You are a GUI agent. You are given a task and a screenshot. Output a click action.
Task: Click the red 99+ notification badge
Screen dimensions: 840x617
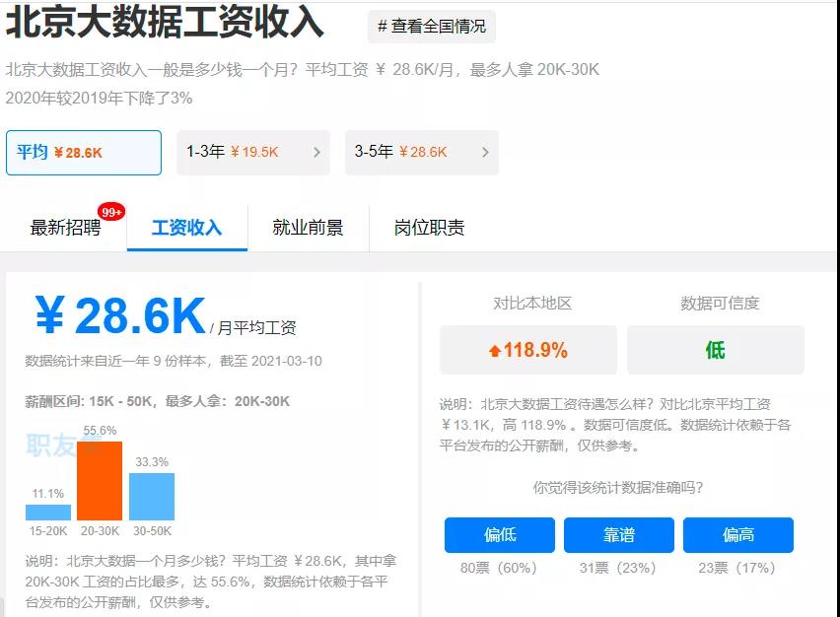pos(111,212)
